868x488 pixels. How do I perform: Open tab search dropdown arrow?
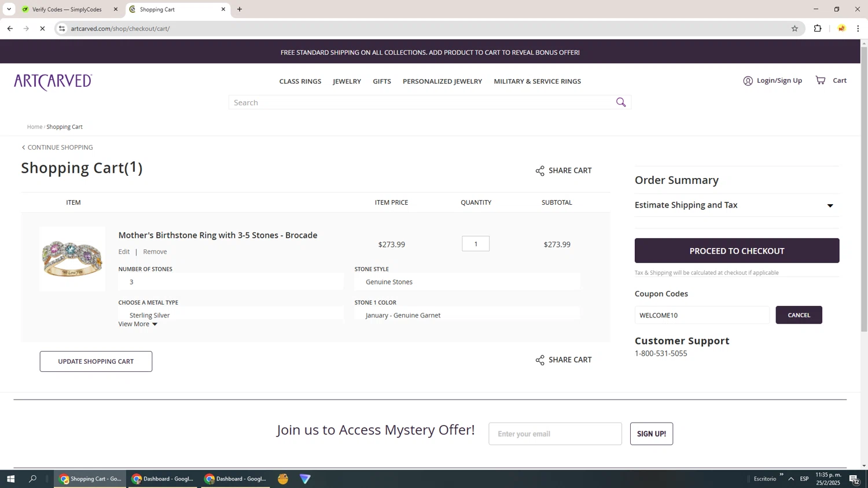[x=9, y=9]
